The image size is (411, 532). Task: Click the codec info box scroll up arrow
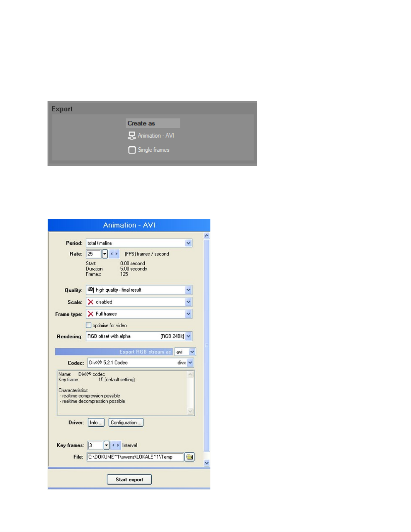190,375
